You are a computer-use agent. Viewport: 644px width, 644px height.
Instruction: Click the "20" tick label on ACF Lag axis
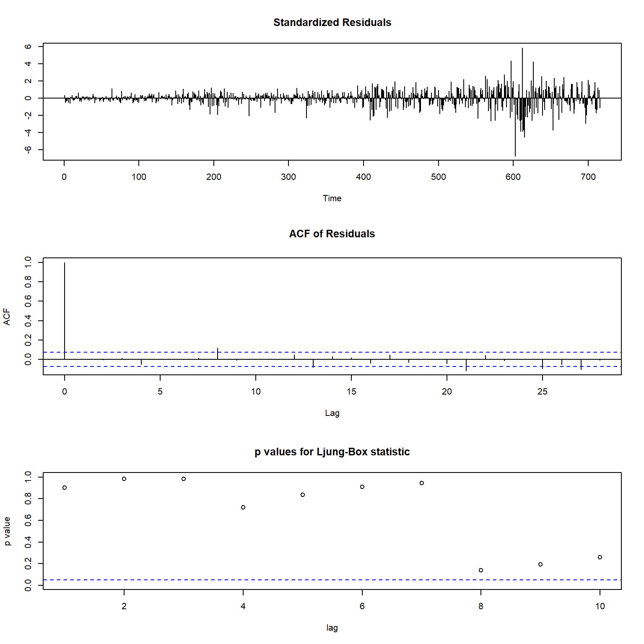[x=447, y=392]
